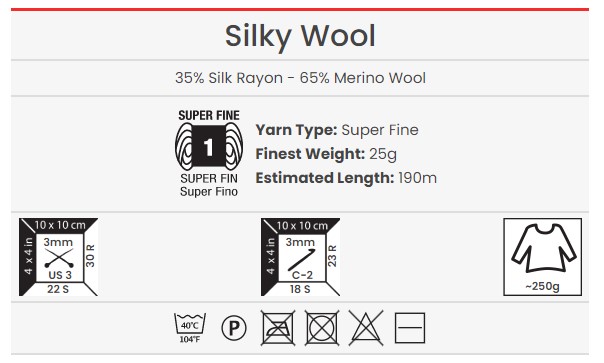Image resolution: width=604 pixels, height=363 pixels.
Task: Click the dry flat symbol
Action: (410, 328)
